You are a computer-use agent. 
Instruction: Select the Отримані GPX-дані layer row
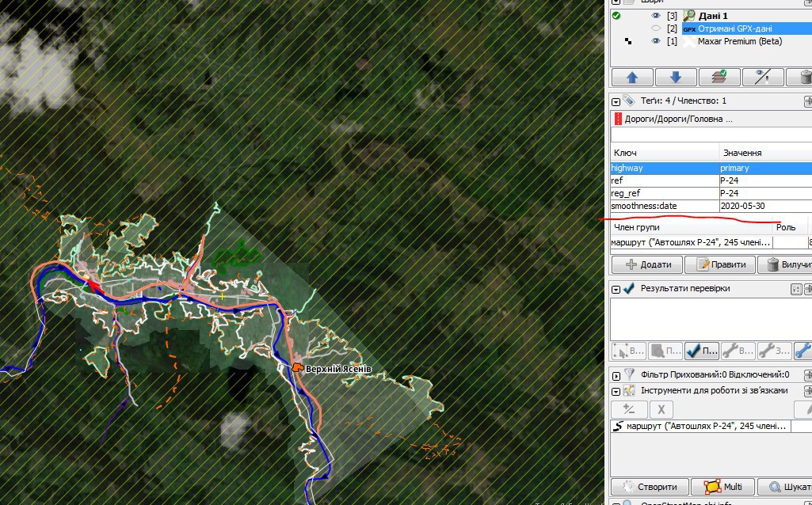tap(734, 28)
